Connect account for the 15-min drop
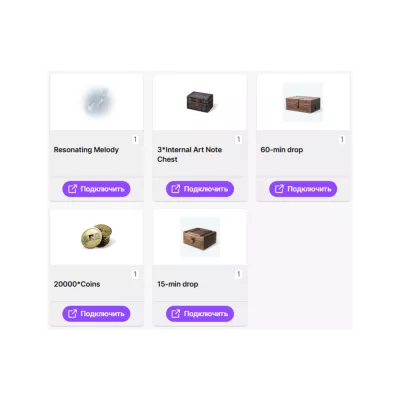 click(200, 314)
